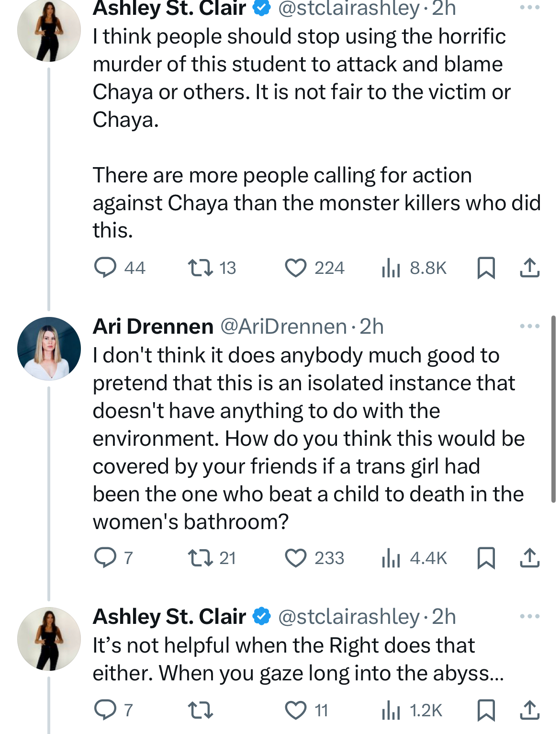This screenshot has width=560, height=734.
Task: Open the @AriDrennen handle link
Action: (x=283, y=327)
